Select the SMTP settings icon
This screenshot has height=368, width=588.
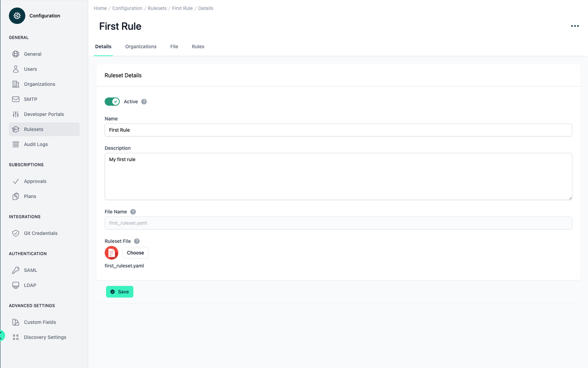click(14, 99)
